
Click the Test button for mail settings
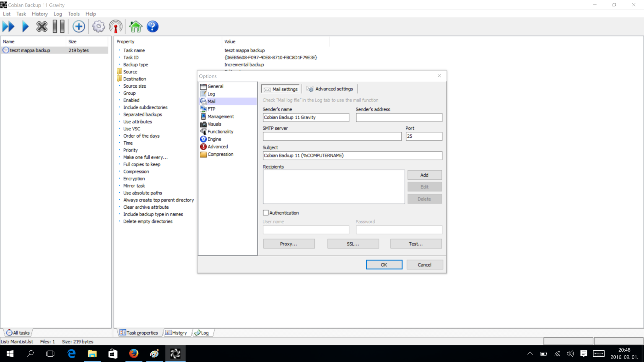[416, 244]
